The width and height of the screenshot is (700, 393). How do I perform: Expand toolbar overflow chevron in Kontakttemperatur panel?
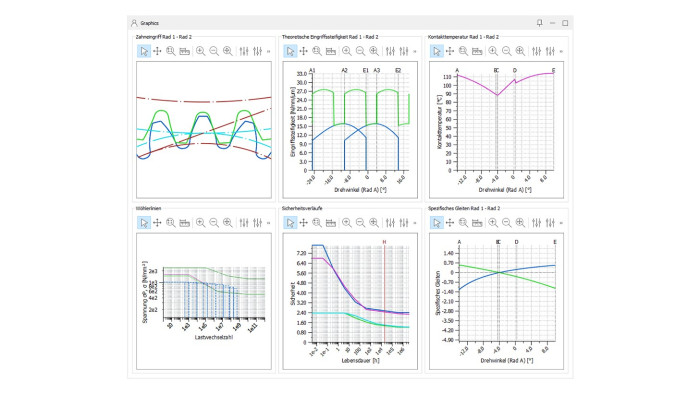[x=561, y=52]
